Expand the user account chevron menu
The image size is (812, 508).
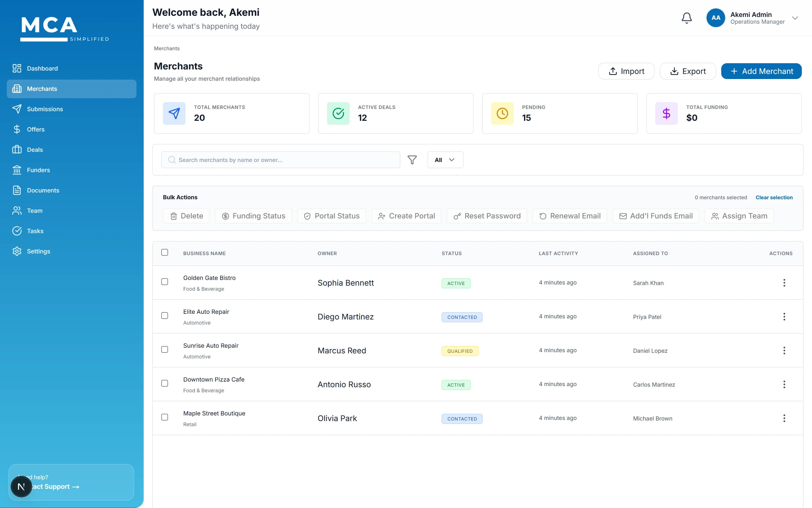795,18
